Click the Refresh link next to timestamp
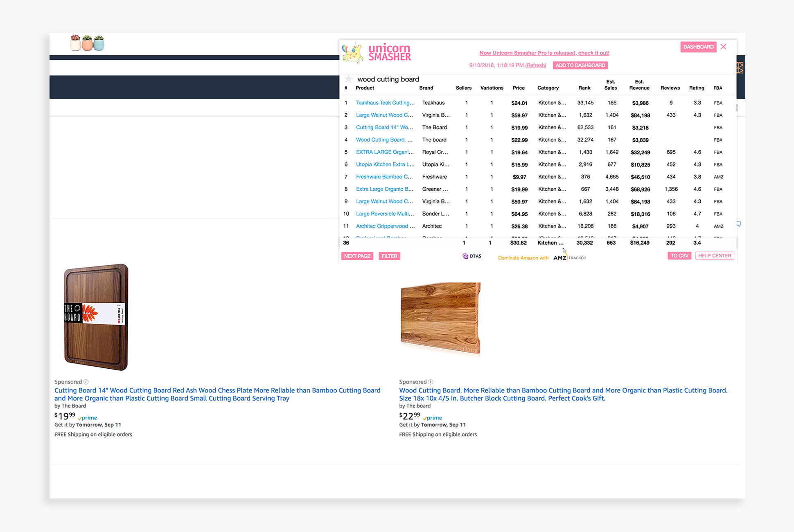794x532 pixels. point(535,65)
